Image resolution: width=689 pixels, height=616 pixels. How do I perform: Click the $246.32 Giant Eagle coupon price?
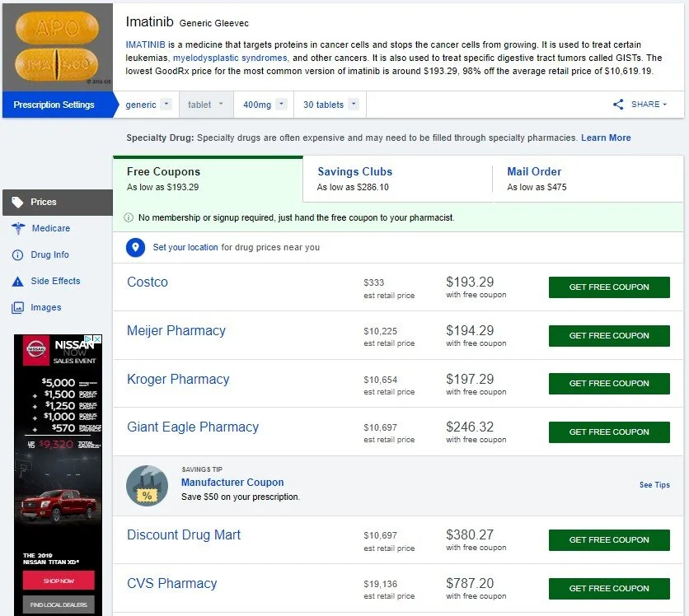click(470, 427)
